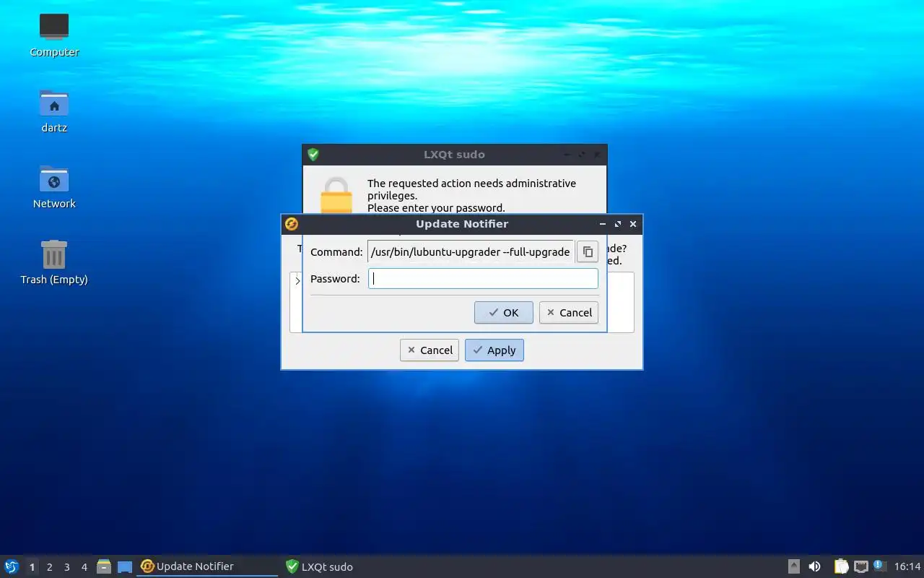The width and height of the screenshot is (924, 578).
Task: Minimize the Update Notifier window
Action: 603,224
